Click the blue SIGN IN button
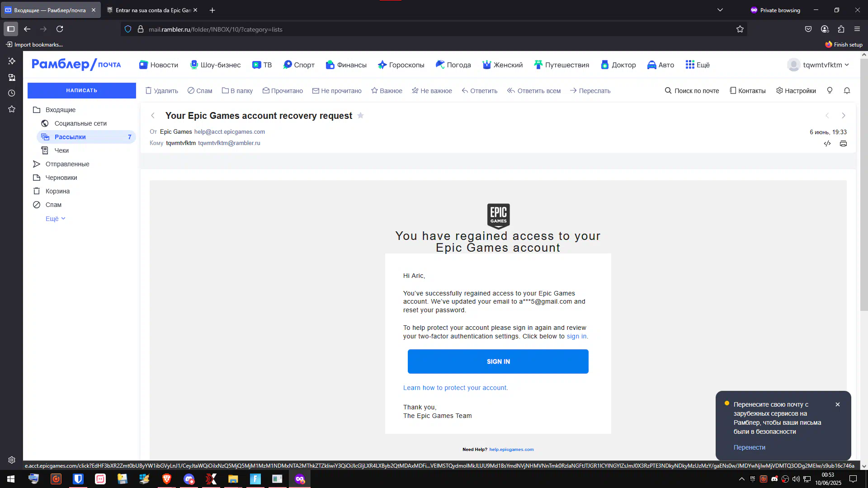This screenshot has height=488, width=868. click(x=498, y=361)
